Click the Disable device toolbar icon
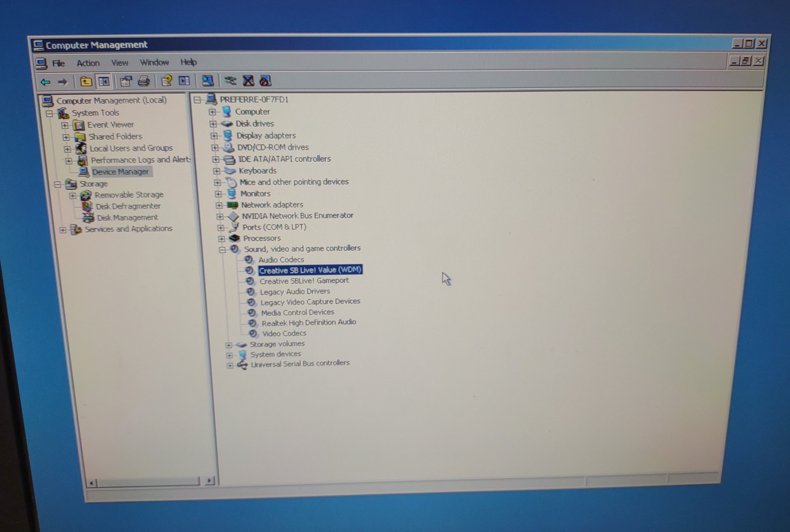This screenshot has height=532, width=790. (266, 81)
